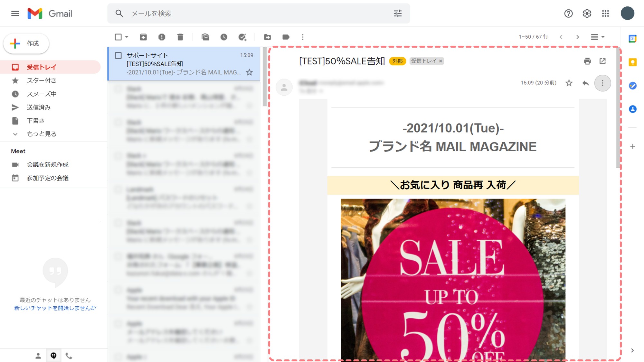Open the サポートサイト message row

click(x=184, y=64)
